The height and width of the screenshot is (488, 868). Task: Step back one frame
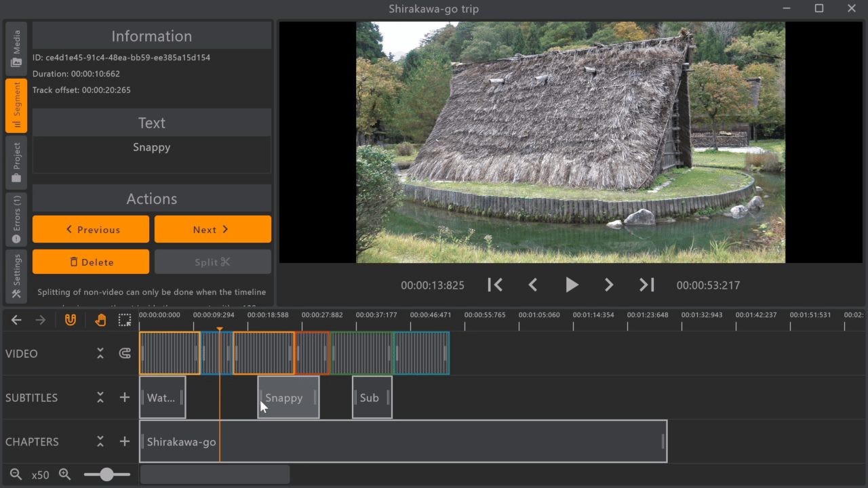tap(533, 285)
